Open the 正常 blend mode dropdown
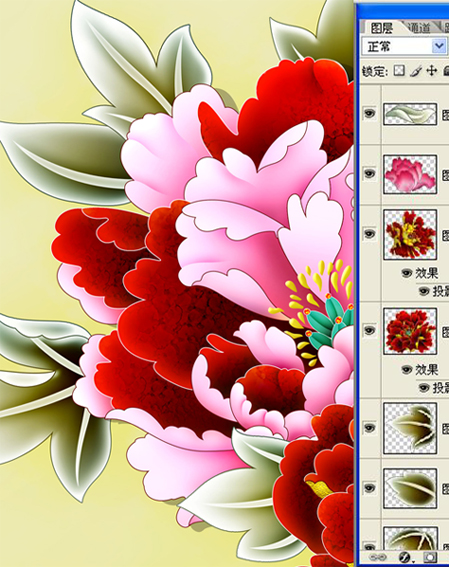 pyautogui.click(x=439, y=46)
